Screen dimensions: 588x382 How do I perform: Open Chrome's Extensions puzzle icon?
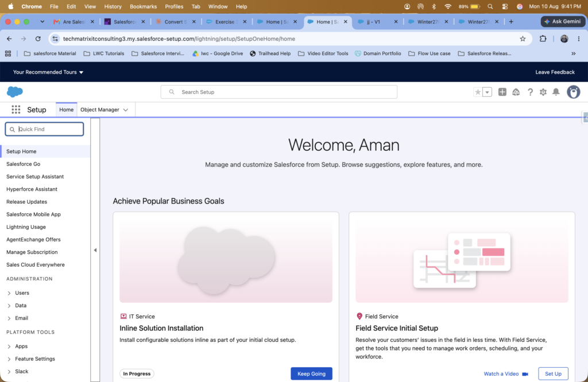(x=543, y=38)
